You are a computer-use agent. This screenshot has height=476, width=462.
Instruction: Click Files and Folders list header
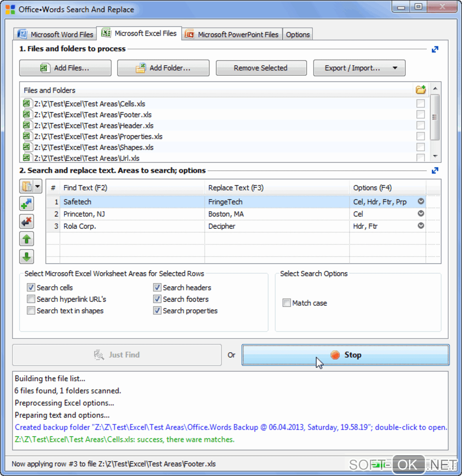pos(216,90)
